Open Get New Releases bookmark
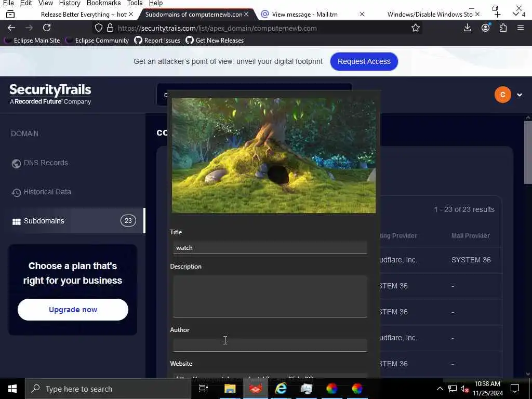Image resolution: width=532 pixels, height=399 pixels. [x=215, y=41]
